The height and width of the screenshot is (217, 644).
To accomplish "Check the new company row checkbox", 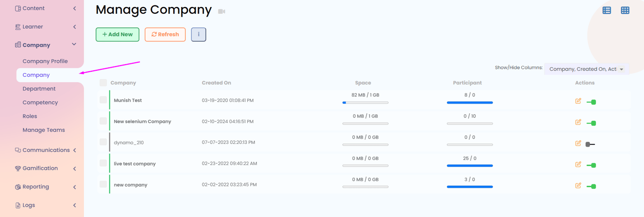I will pyautogui.click(x=103, y=184).
